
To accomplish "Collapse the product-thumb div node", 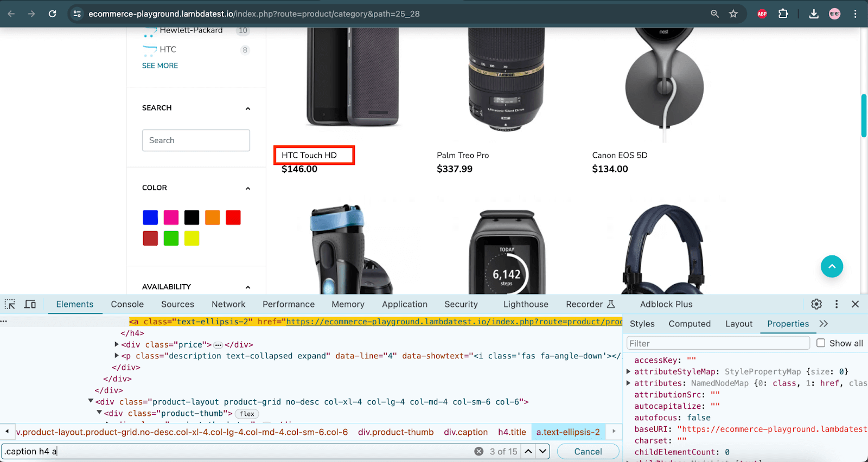I will click(99, 413).
